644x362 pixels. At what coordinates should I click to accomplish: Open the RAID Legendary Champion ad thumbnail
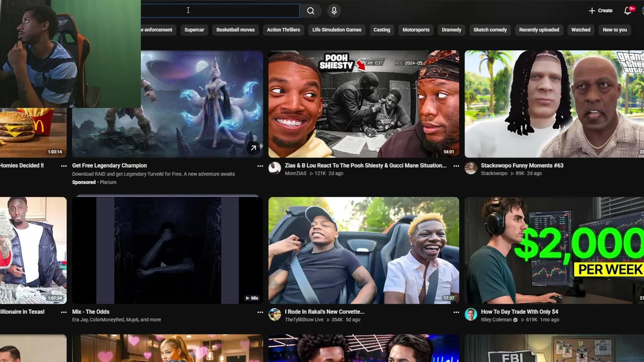click(x=168, y=104)
